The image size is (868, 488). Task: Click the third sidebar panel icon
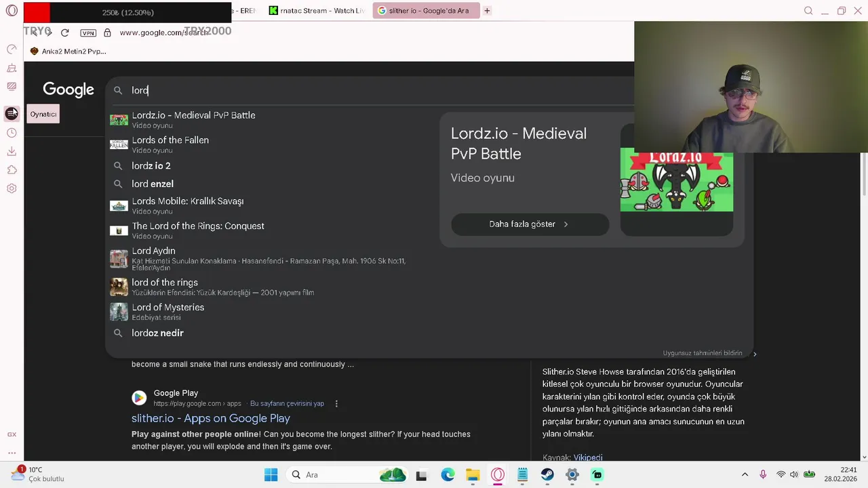point(12,86)
